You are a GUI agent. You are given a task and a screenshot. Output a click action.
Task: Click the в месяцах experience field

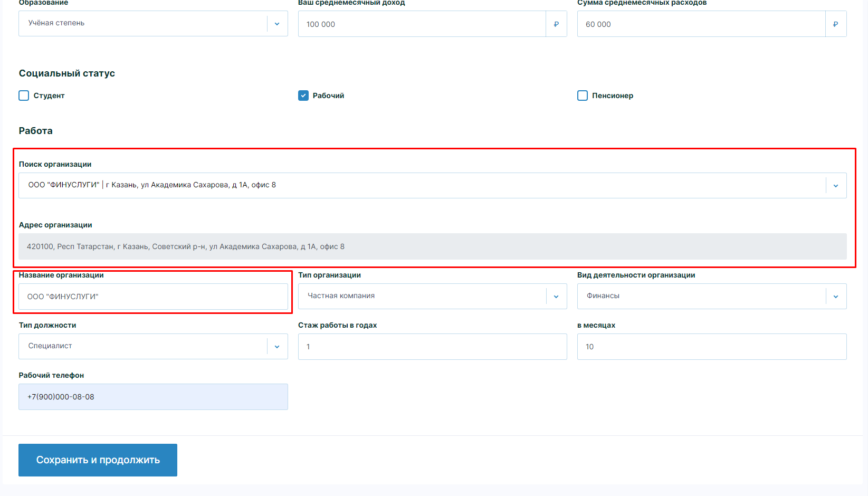(711, 347)
